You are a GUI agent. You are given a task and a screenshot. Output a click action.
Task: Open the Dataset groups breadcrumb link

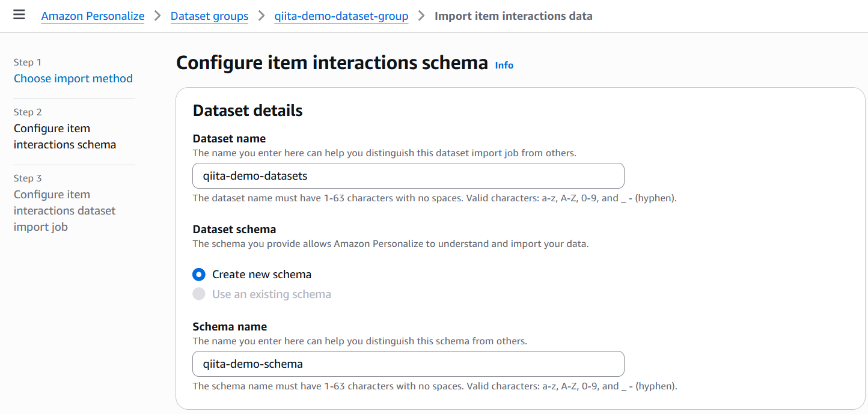(209, 16)
